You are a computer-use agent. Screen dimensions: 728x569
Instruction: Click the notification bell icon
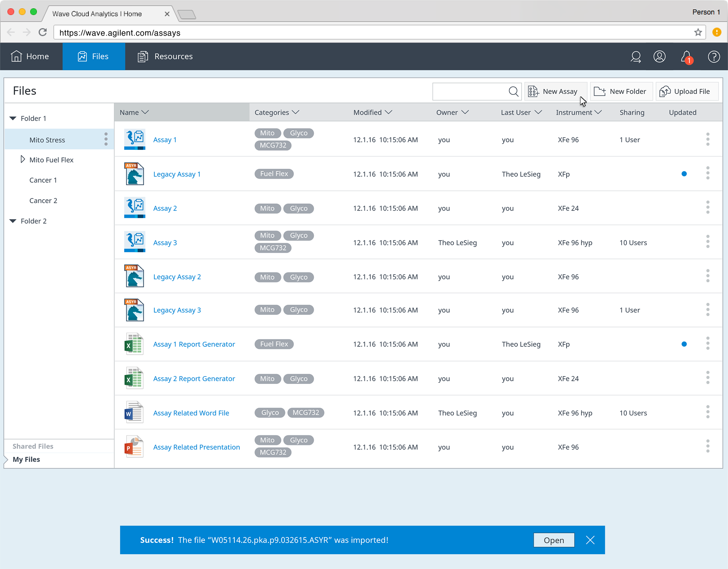686,57
